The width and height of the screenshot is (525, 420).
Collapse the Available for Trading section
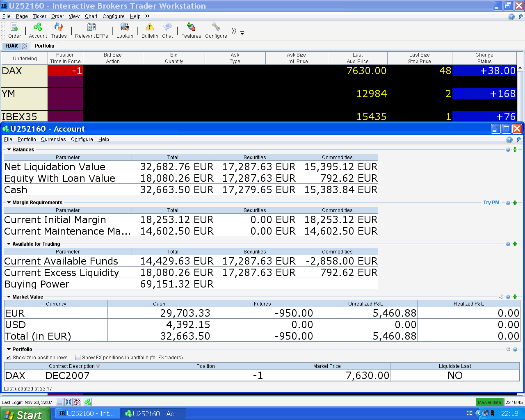pos(9,244)
